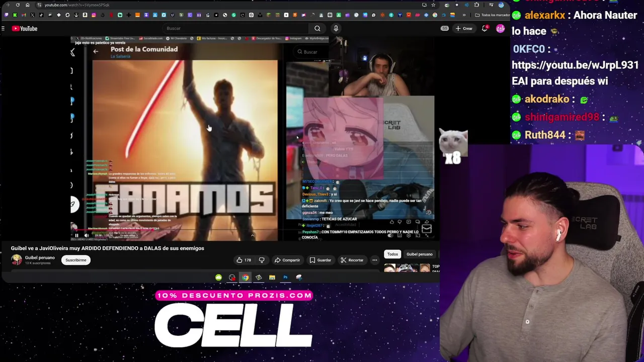Screen dimensions: 644x362
Task: Toggle subtitles in the player
Action: pyautogui.click(x=399, y=235)
